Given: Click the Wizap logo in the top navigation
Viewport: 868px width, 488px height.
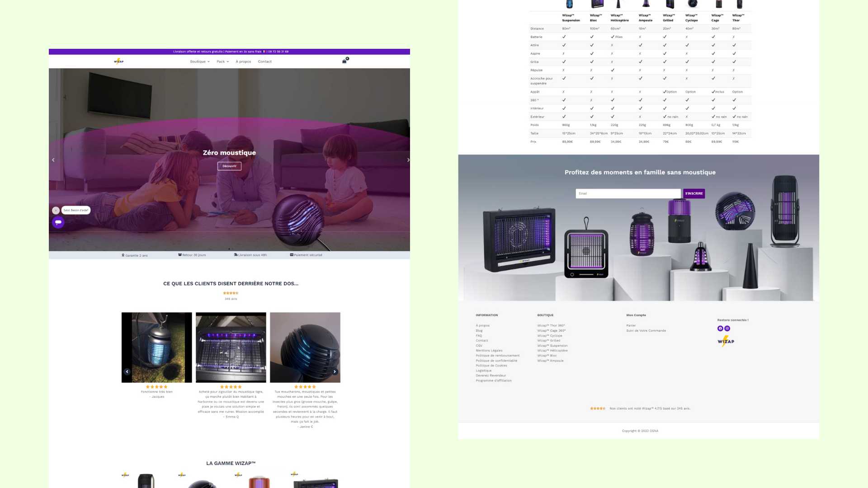Looking at the screenshot, I should click(118, 61).
